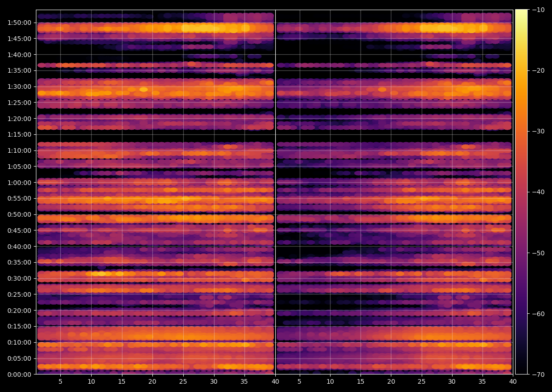Click the 1:20:00 y-axis tick label
This screenshot has height=392, width=552.
pos(19,119)
